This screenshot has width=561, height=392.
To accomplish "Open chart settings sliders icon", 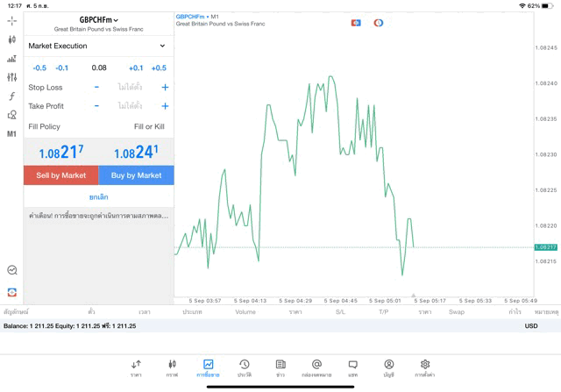I will coord(12,77).
